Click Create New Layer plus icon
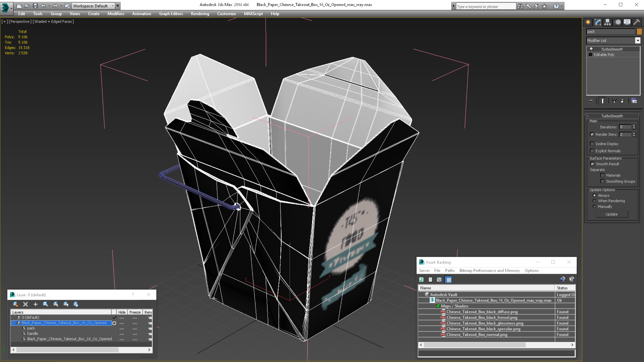 pos(36,304)
